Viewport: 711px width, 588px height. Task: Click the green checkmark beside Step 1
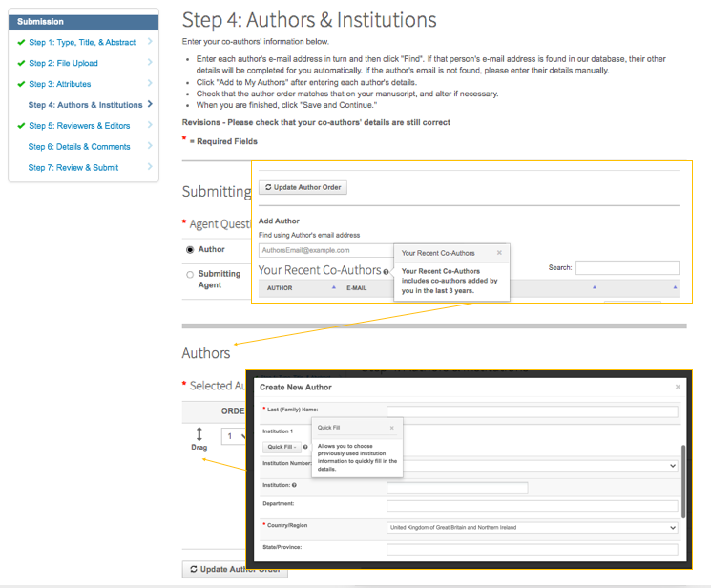(21, 42)
